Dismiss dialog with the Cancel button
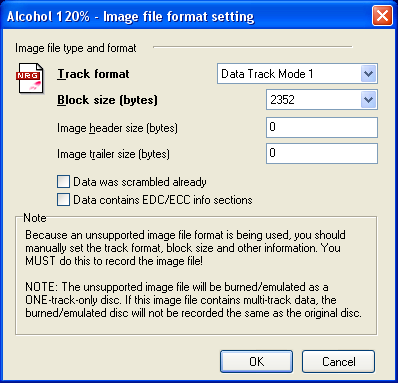 coord(338,362)
